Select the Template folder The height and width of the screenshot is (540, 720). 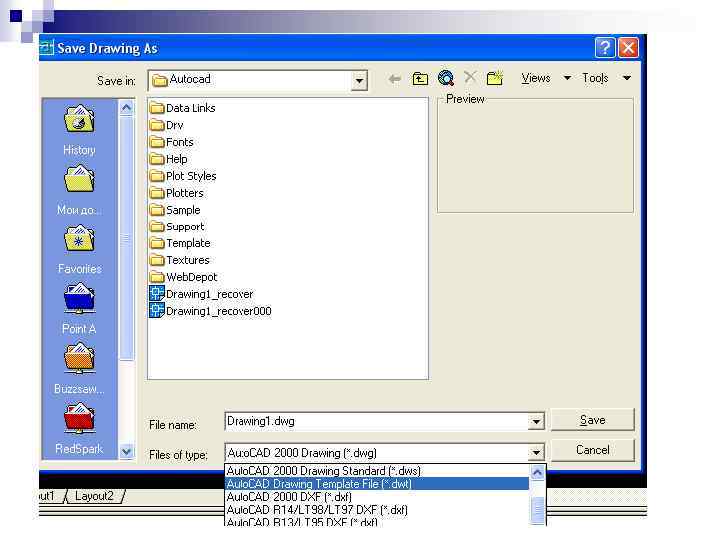(x=180, y=243)
